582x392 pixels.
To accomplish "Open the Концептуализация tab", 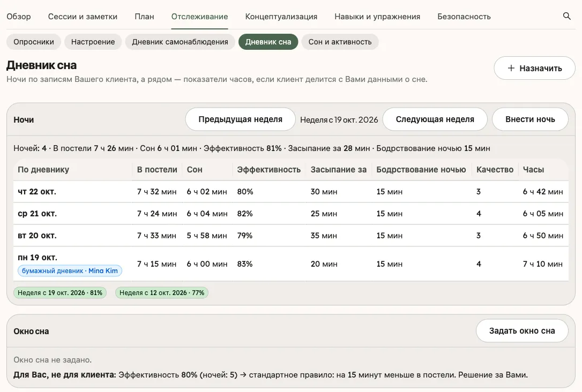I will pos(281,17).
